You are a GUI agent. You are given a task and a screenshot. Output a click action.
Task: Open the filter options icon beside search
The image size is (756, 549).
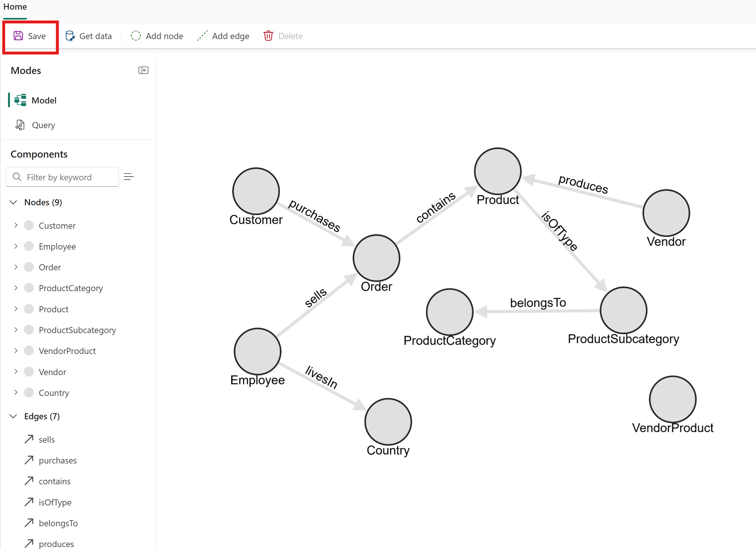pyautogui.click(x=129, y=177)
